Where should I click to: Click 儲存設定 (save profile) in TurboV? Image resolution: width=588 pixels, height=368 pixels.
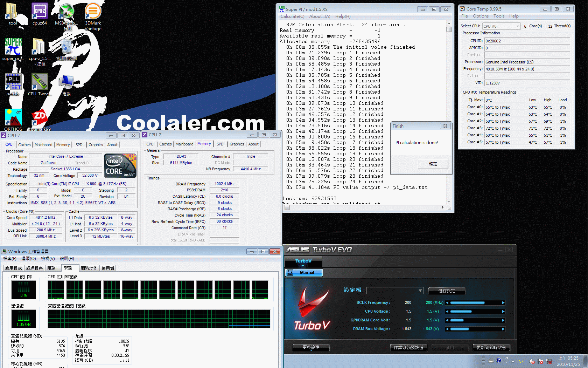447,291
